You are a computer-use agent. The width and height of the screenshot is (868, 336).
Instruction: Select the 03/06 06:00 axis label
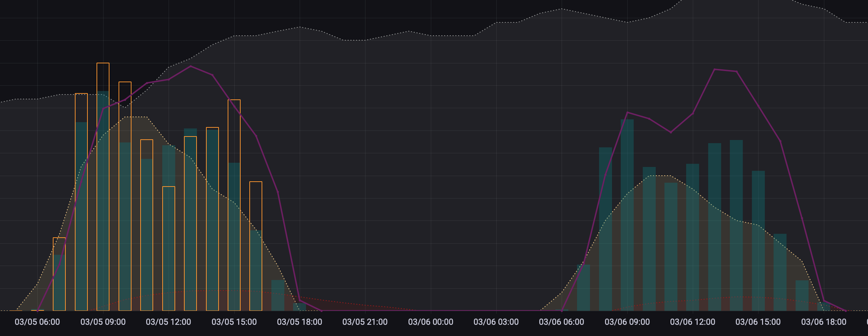(x=561, y=322)
